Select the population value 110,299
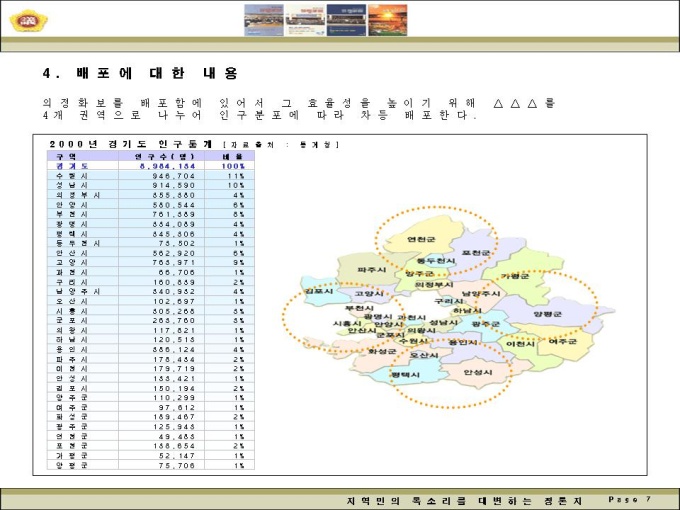 (174, 398)
